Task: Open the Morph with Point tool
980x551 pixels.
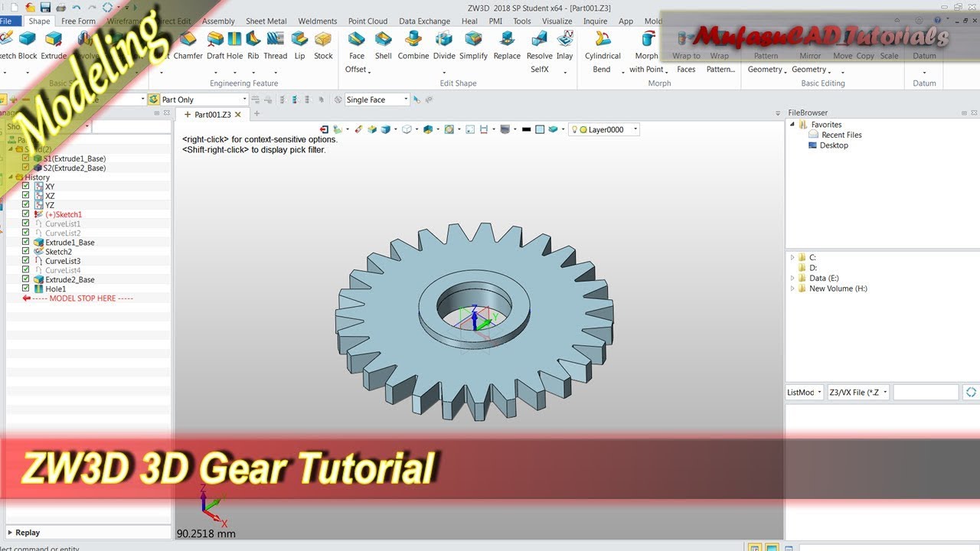Action: [x=646, y=51]
